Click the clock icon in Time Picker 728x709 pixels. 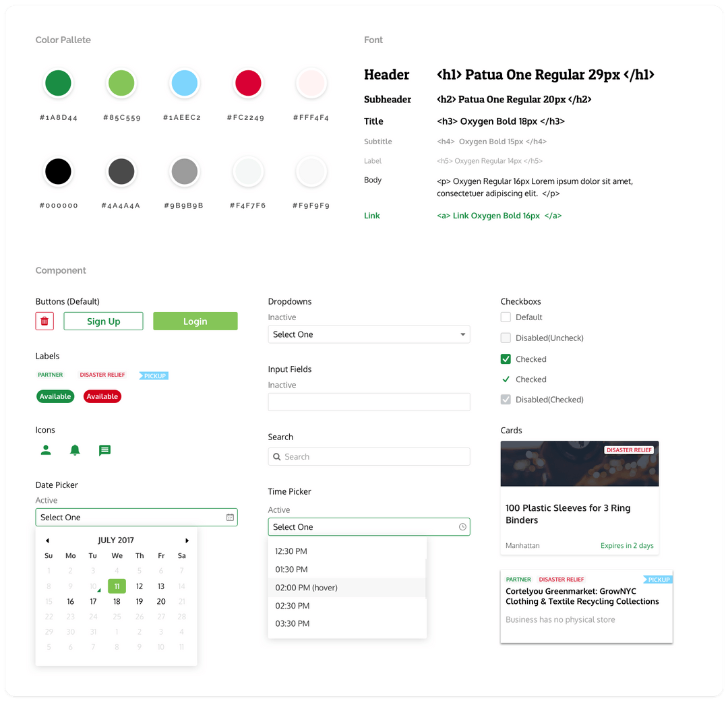[462, 526]
